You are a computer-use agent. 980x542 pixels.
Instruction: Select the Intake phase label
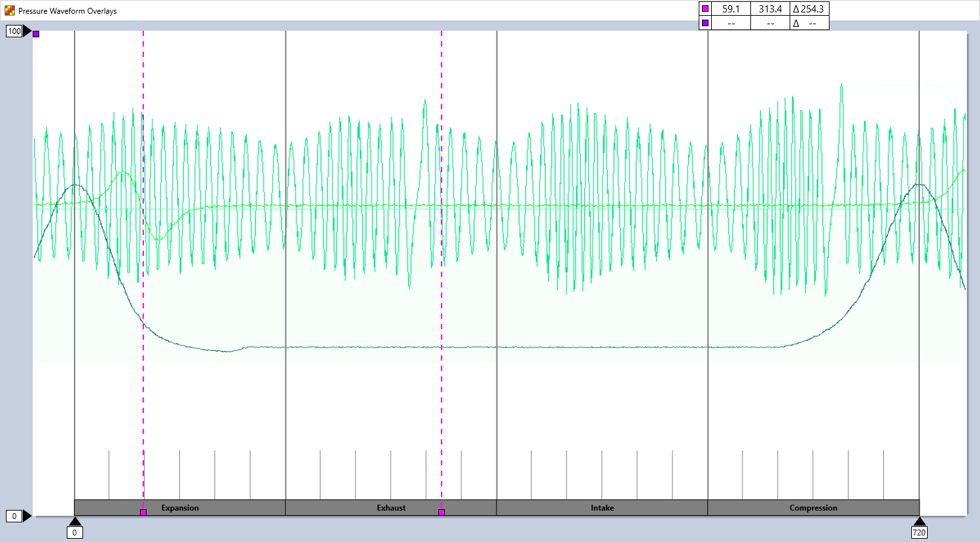(x=602, y=507)
